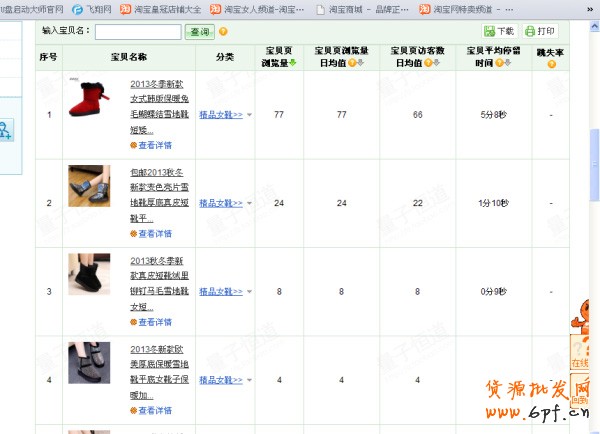Click the 下载 download icon button

(500, 32)
